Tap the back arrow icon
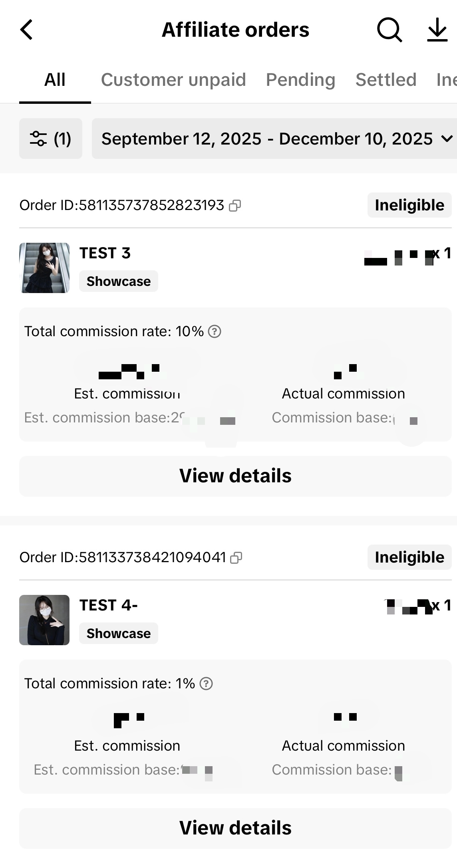This screenshot has height=868, width=457. pos(26,30)
